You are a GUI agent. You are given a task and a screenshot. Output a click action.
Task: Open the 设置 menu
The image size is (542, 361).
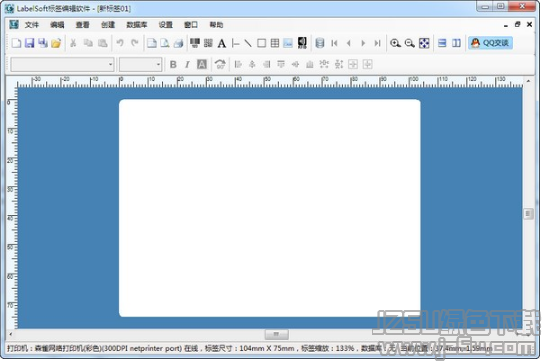click(166, 25)
